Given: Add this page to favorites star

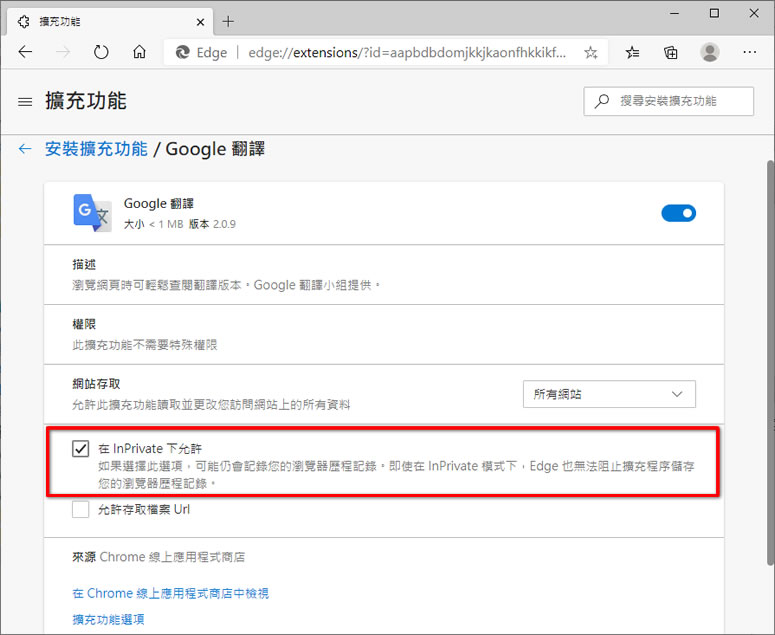Looking at the screenshot, I should click(x=591, y=52).
